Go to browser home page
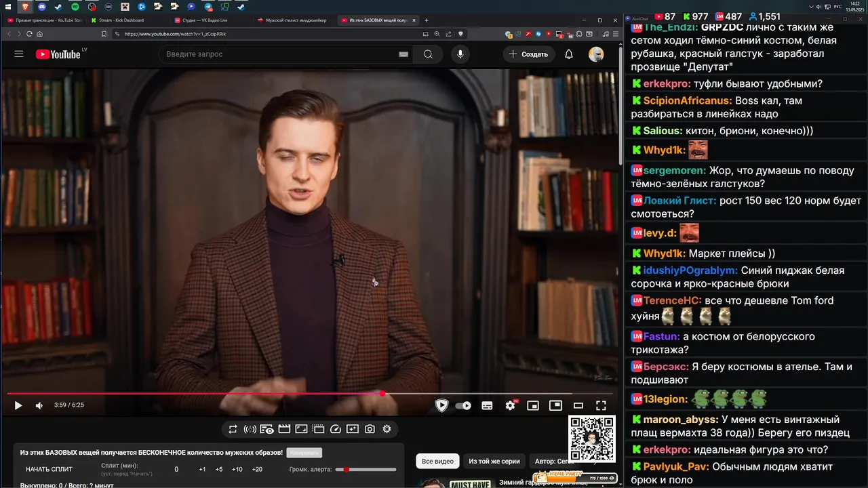The image size is (868, 488). pos(39,33)
